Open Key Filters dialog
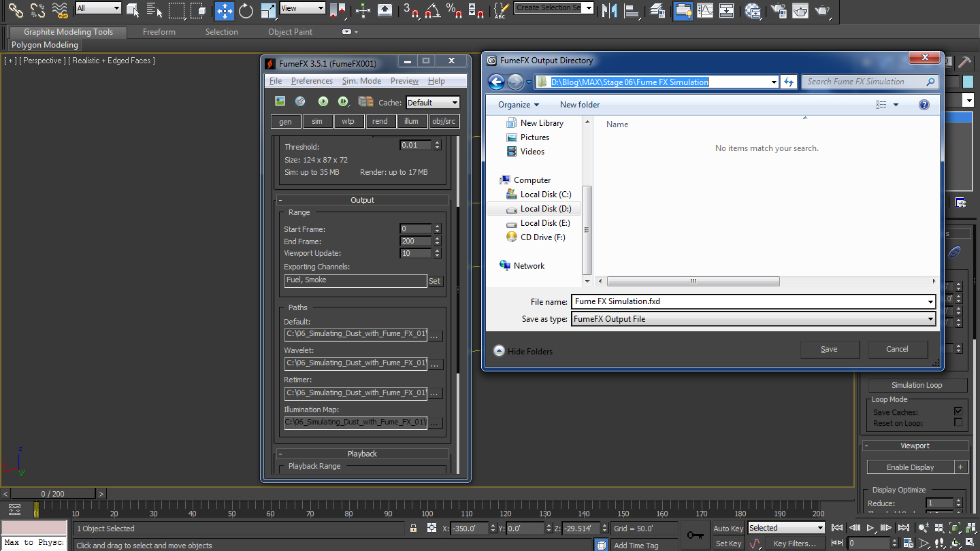This screenshot has height=551, width=980. click(794, 544)
